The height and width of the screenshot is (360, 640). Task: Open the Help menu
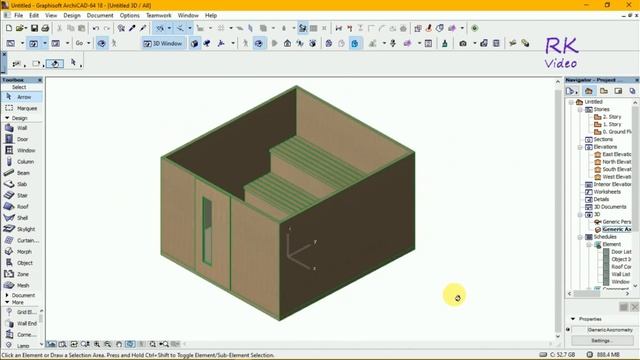(x=211, y=16)
